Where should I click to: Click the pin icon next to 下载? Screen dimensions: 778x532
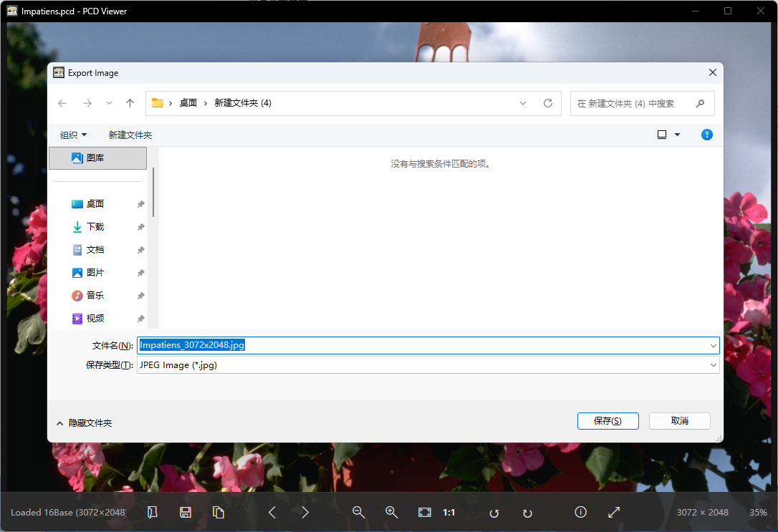tap(140, 227)
